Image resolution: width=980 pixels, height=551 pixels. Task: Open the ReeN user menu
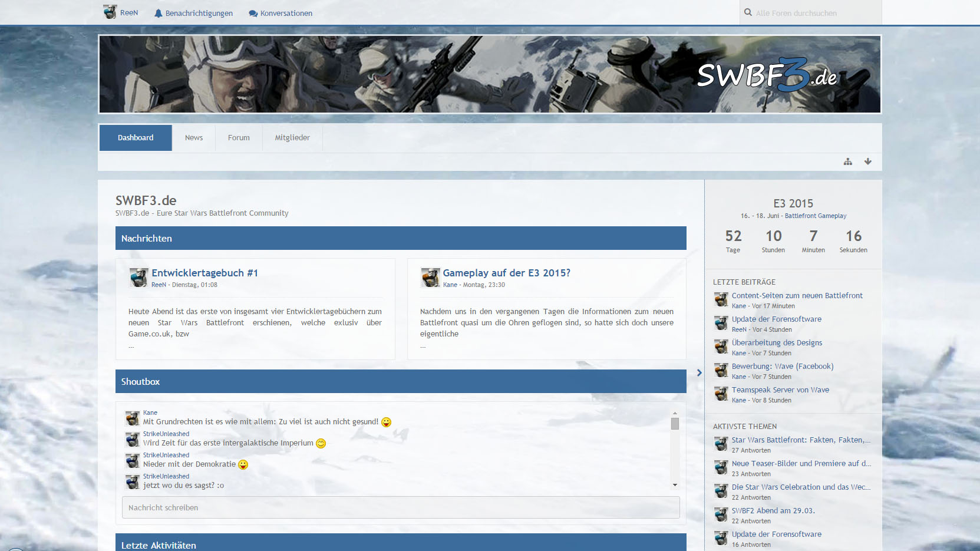[x=121, y=12]
